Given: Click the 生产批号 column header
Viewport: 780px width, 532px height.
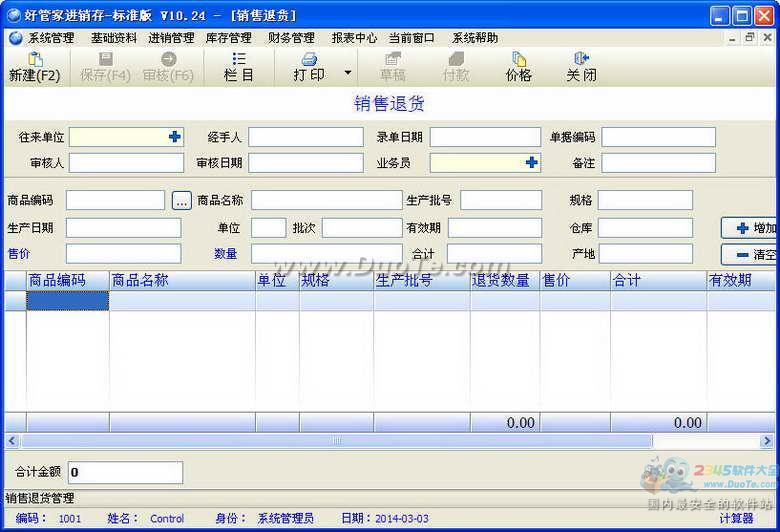Looking at the screenshot, I should 422,281.
